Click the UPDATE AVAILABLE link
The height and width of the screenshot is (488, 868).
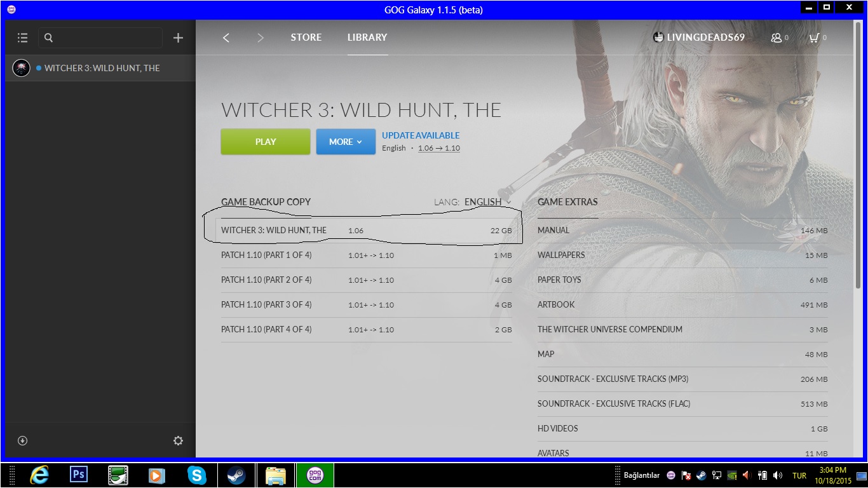tap(421, 135)
